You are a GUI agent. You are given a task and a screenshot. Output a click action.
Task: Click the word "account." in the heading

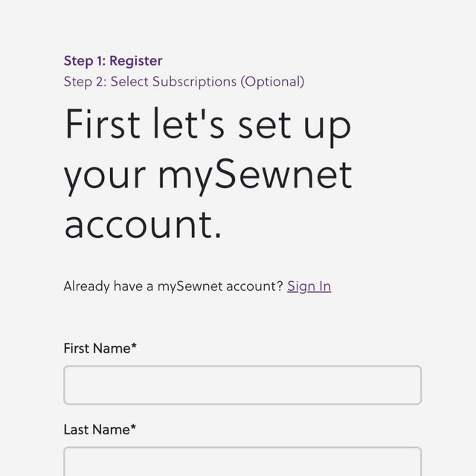tap(143, 223)
